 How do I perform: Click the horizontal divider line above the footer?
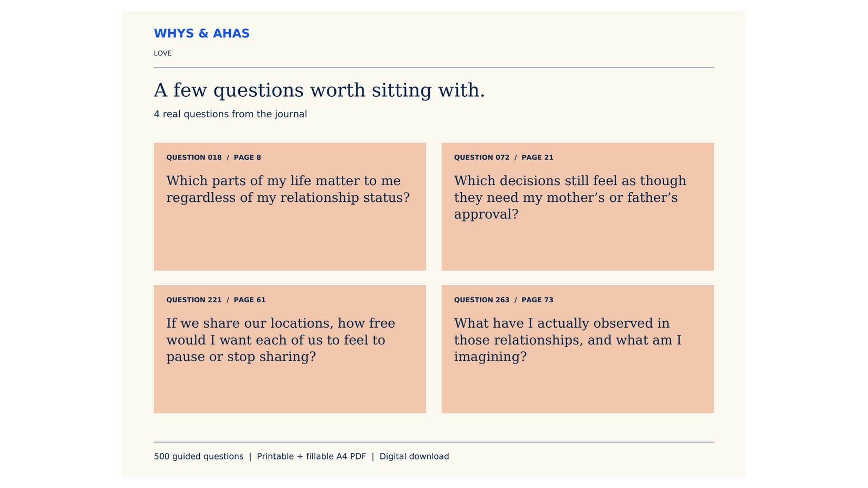pyautogui.click(x=434, y=442)
